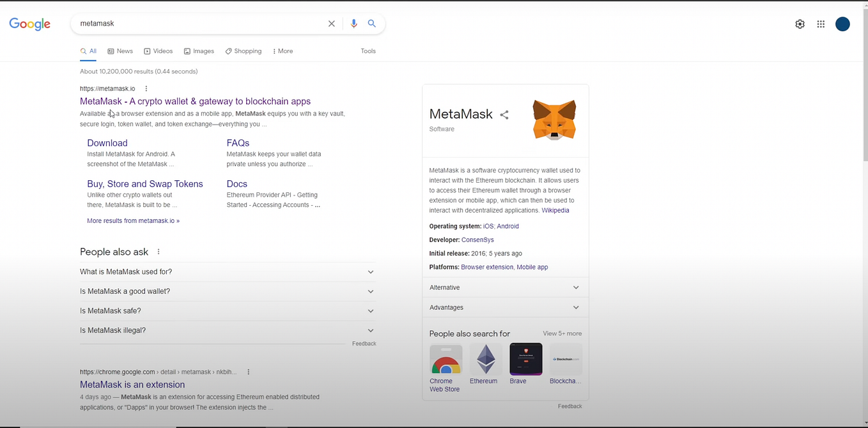Clear the search box with the X icon
Screen dimensions: 868x428
(331, 24)
